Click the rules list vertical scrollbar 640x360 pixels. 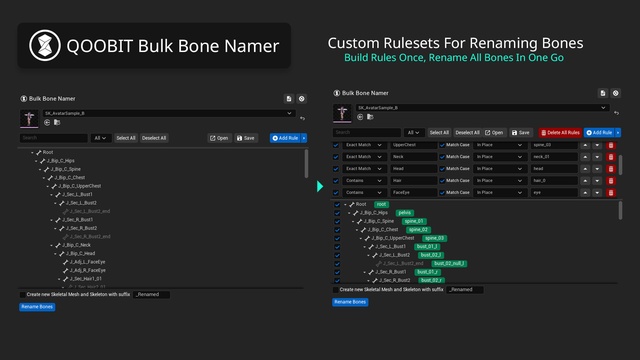620,164
